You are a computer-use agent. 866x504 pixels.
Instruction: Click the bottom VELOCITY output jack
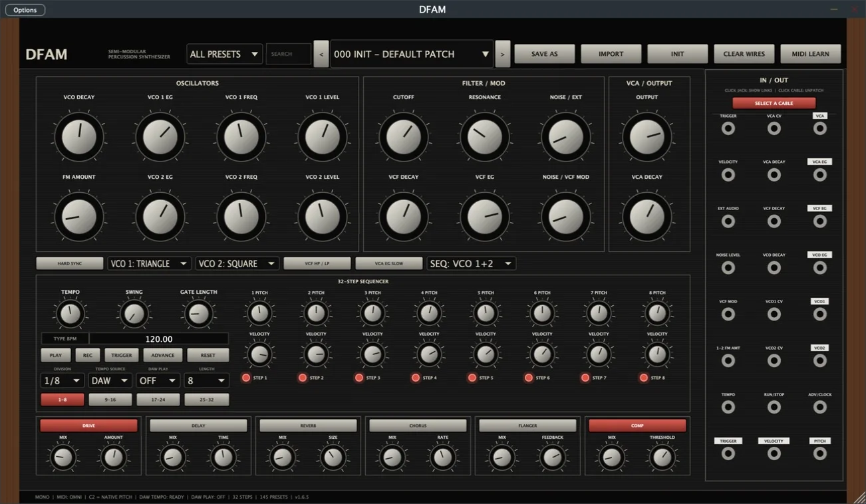click(774, 453)
